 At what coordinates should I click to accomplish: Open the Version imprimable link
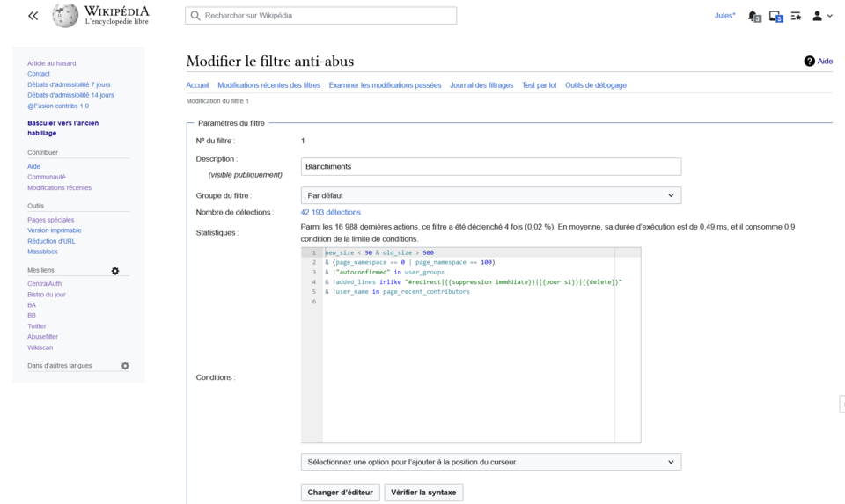(55, 230)
